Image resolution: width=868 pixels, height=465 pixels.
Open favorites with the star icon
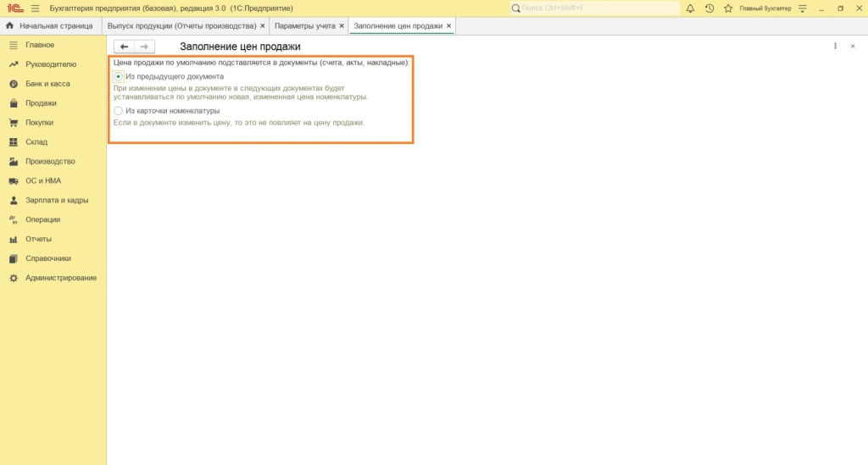727,8
